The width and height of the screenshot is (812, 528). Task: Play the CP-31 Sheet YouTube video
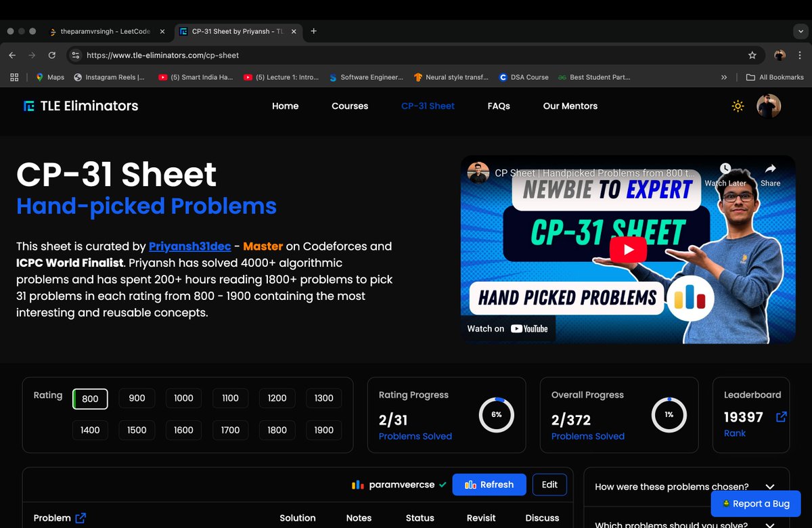click(x=628, y=250)
